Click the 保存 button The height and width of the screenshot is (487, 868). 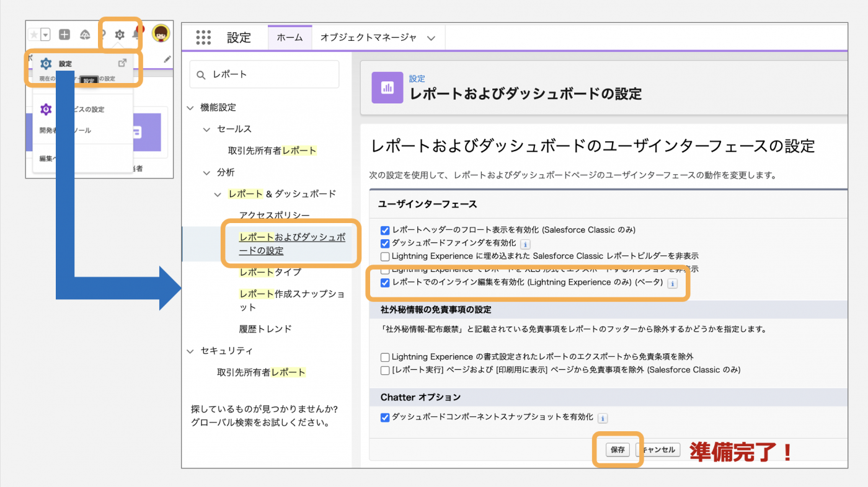click(x=618, y=450)
